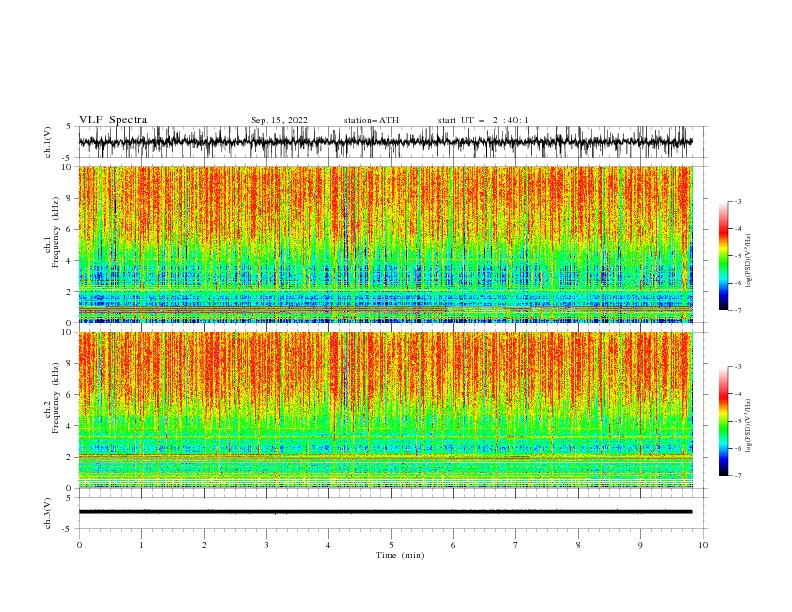The image size is (792, 612).
Task: Click the time axis tick label '10'
Action: click(x=703, y=545)
